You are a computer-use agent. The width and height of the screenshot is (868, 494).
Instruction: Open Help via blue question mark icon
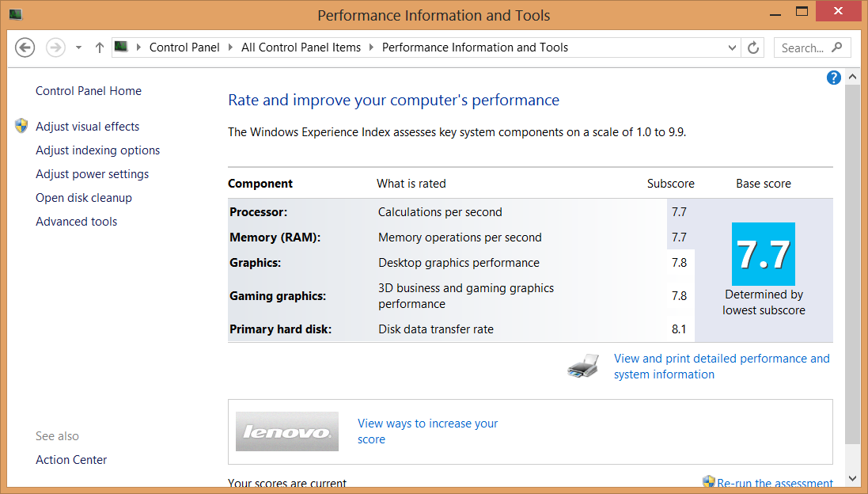pyautogui.click(x=833, y=78)
